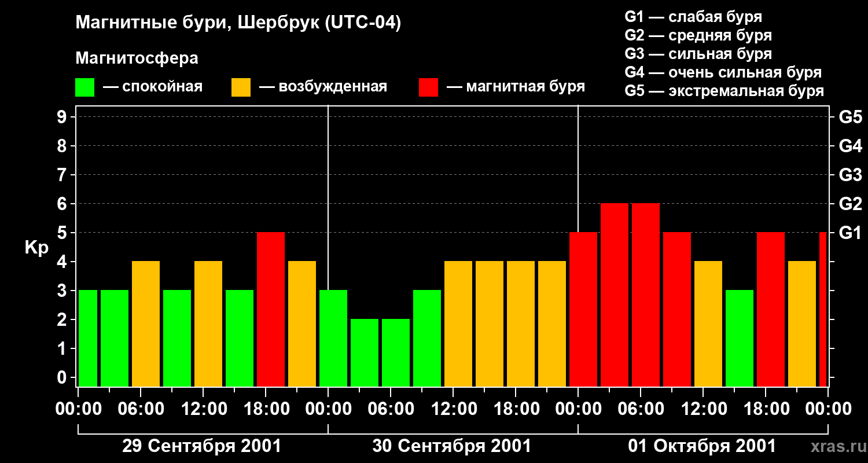Select the '— возбужденная' legend label
Image resolution: width=868 pixels, height=463 pixels.
coord(323,87)
